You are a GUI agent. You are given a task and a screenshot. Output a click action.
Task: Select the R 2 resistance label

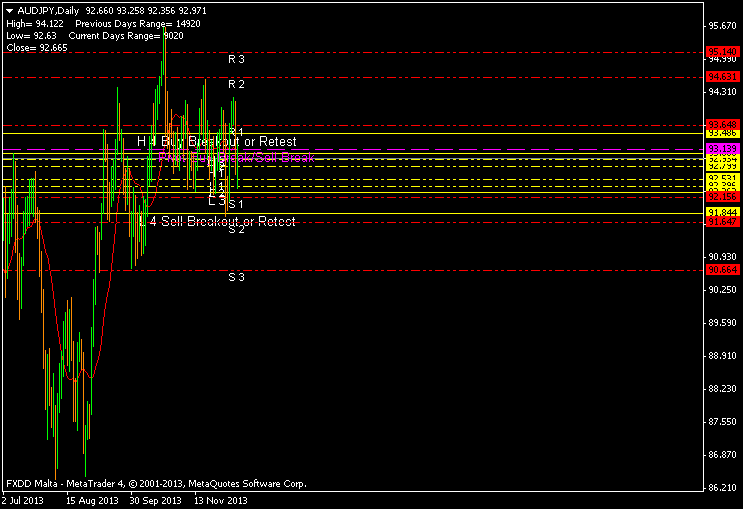(x=236, y=84)
